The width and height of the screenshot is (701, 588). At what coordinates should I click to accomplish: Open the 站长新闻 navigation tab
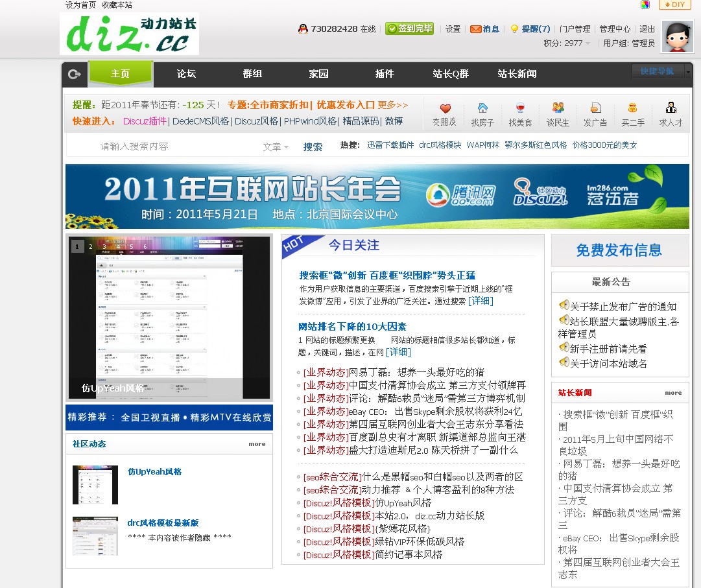click(x=517, y=74)
